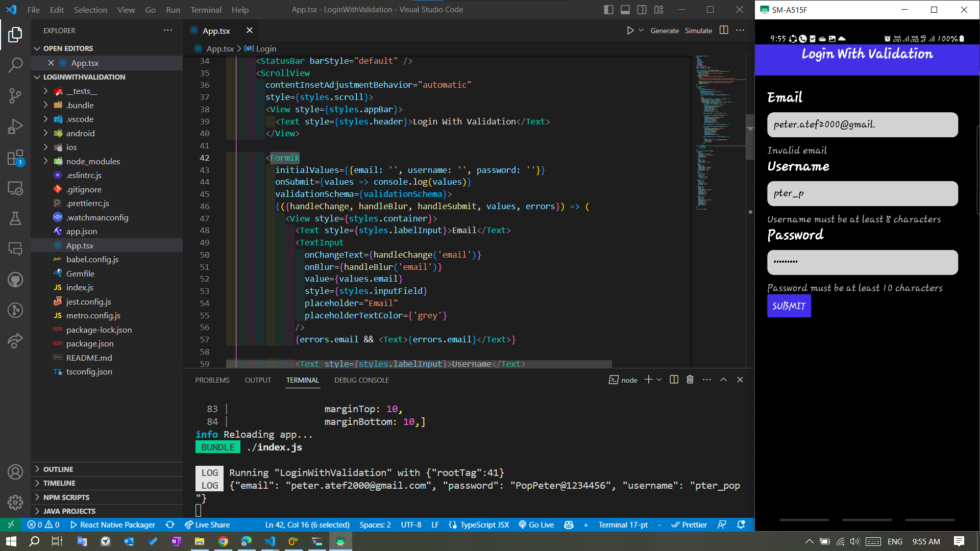The width and height of the screenshot is (980, 551).
Task: Open the new terminal launch profile dropdown
Action: (659, 380)
